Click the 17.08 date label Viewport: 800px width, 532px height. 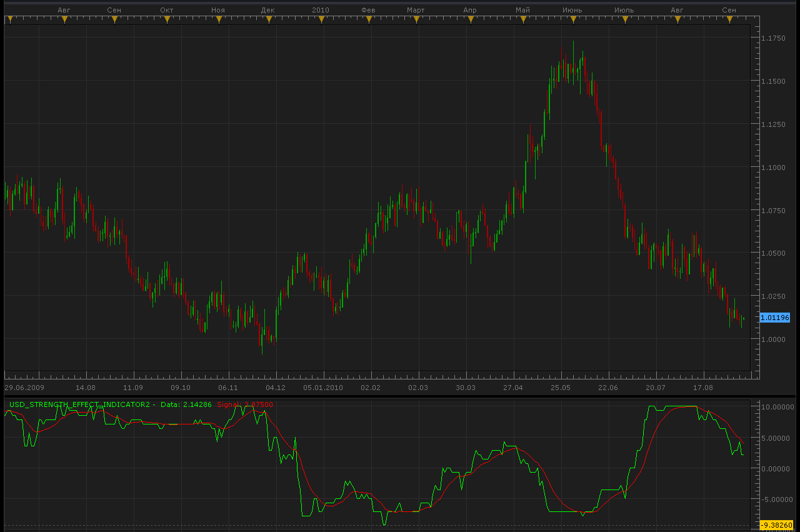pyautogui.click(x=703, y=388)
